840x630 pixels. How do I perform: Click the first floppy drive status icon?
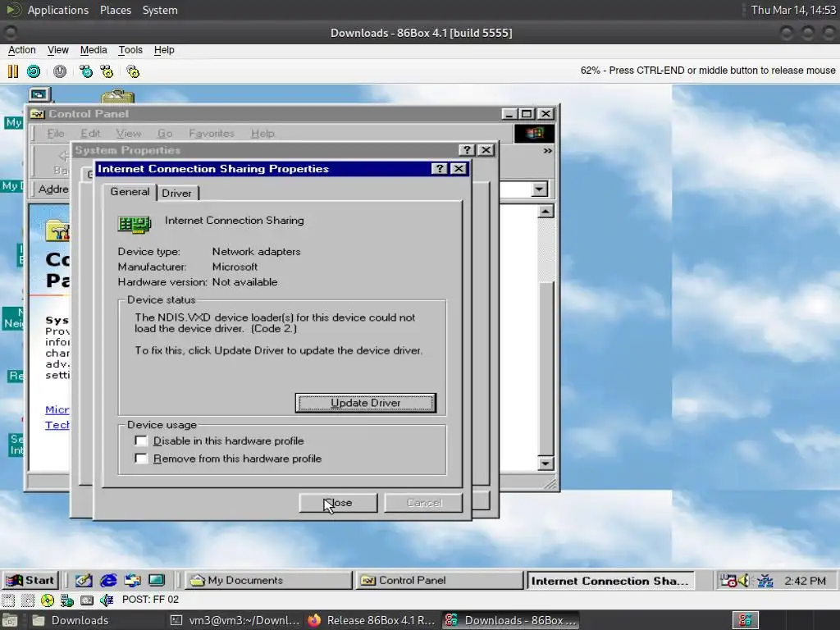[8, 600]
